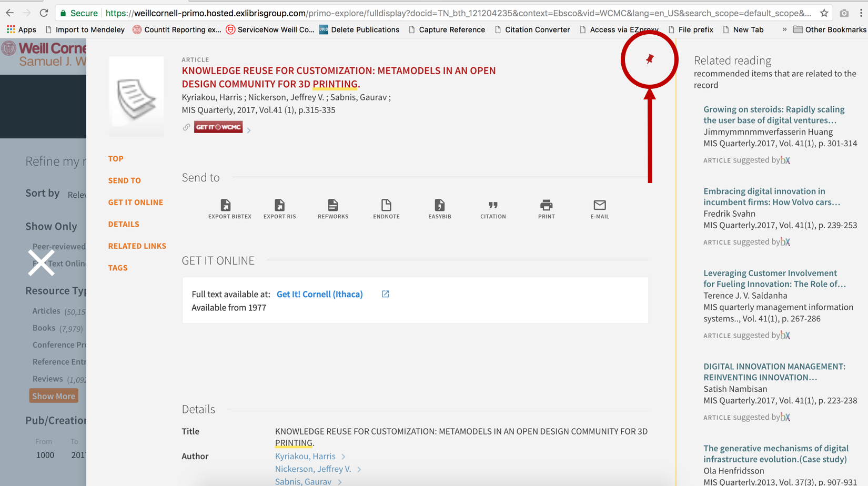Open the Apps bookmarks shortcut

(22, 29)
